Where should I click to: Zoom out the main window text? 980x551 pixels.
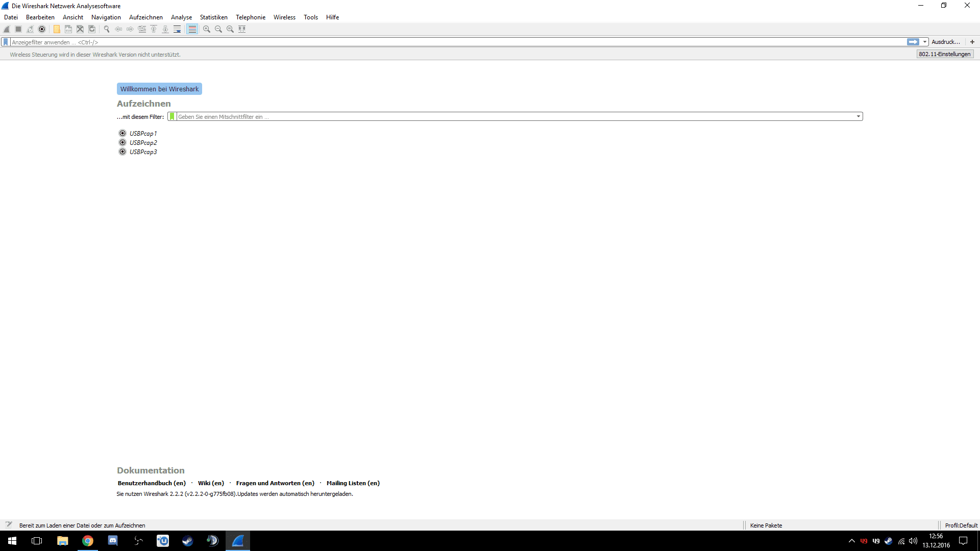218,29
